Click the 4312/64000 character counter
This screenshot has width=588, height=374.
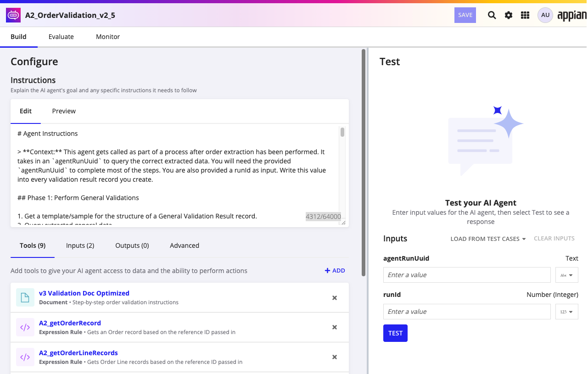tap(324, 217)
